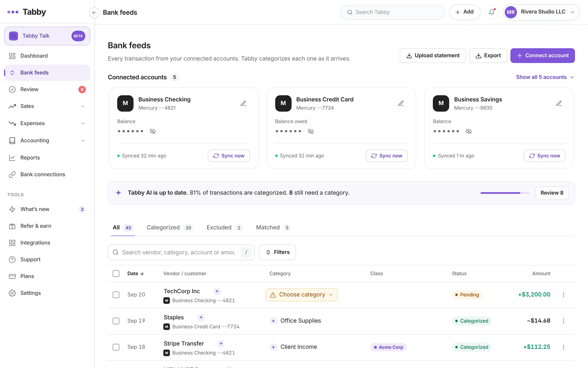The height and width of the screenshot is (368, 588).
Task: Expand the Expenses sidebar section
Action: 47,123
